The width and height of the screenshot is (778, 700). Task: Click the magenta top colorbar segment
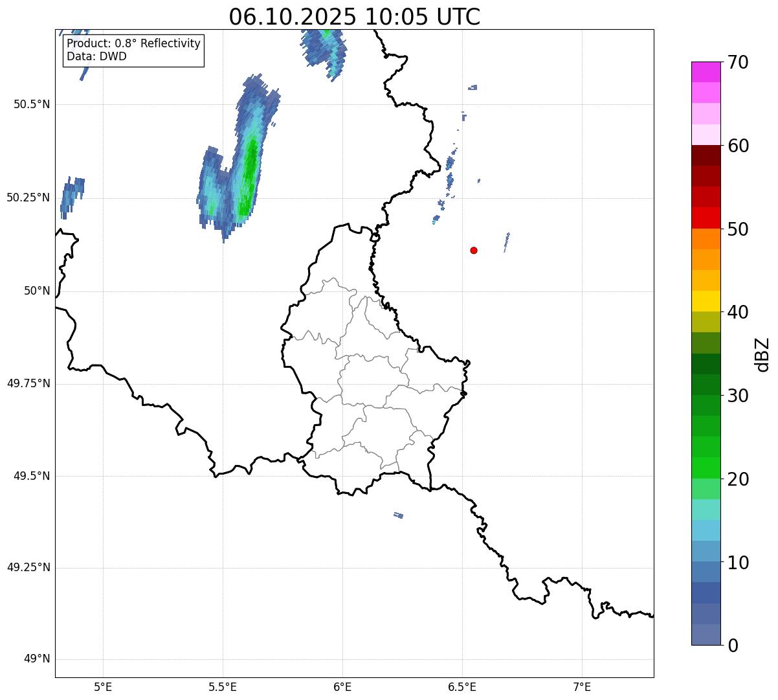(706, 72)
